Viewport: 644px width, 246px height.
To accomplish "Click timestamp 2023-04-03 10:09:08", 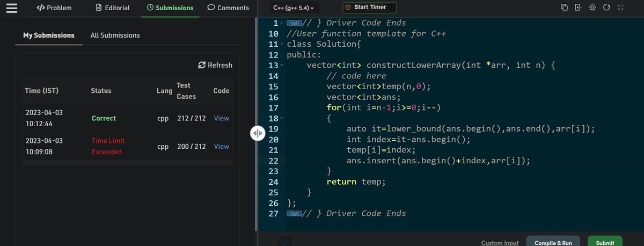I will [x=44, y=146].
